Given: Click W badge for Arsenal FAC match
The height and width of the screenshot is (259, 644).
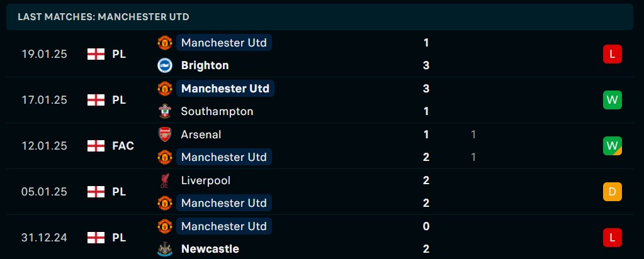Looking at the screenshot, I should [612, 146].
